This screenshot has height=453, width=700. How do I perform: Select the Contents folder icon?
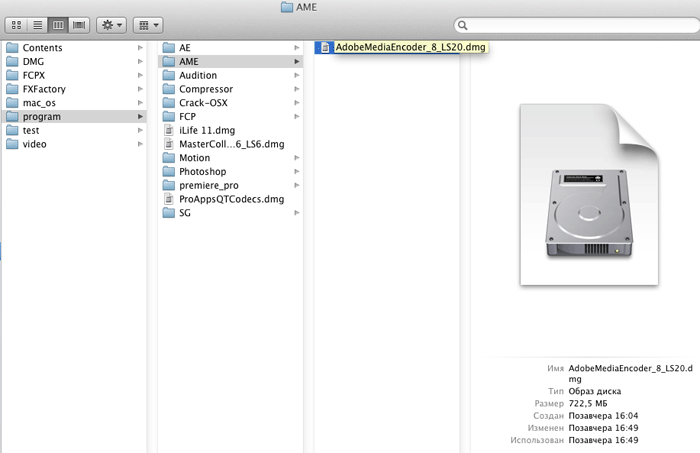(x=12, y=48)
